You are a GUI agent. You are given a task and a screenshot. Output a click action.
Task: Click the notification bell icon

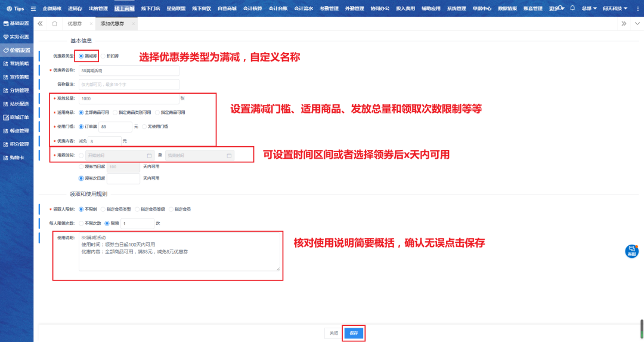[572, 8]
